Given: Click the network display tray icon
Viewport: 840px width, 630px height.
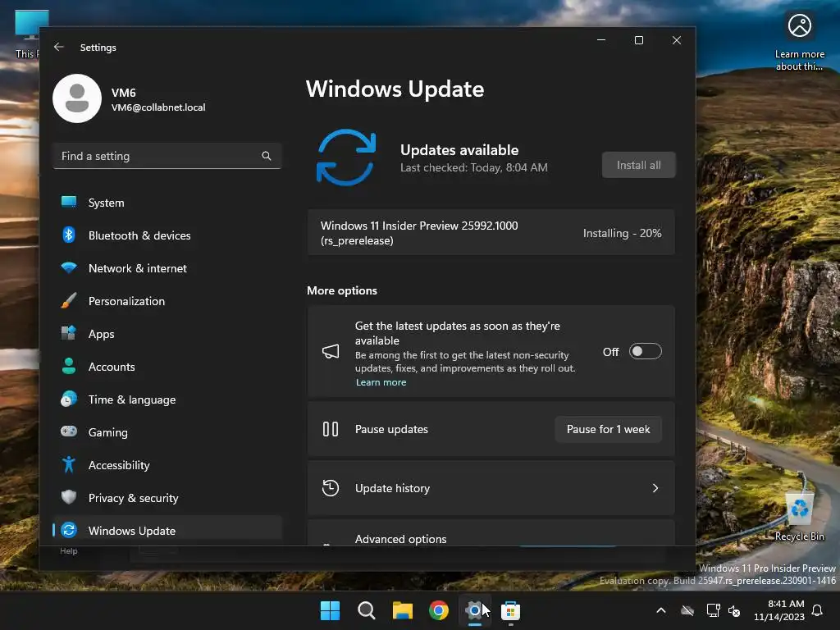Looking at the screenshot, I should (713, 610).
